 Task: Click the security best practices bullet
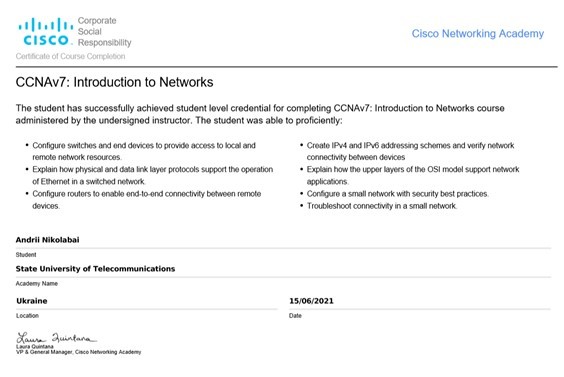pos(397,194)
